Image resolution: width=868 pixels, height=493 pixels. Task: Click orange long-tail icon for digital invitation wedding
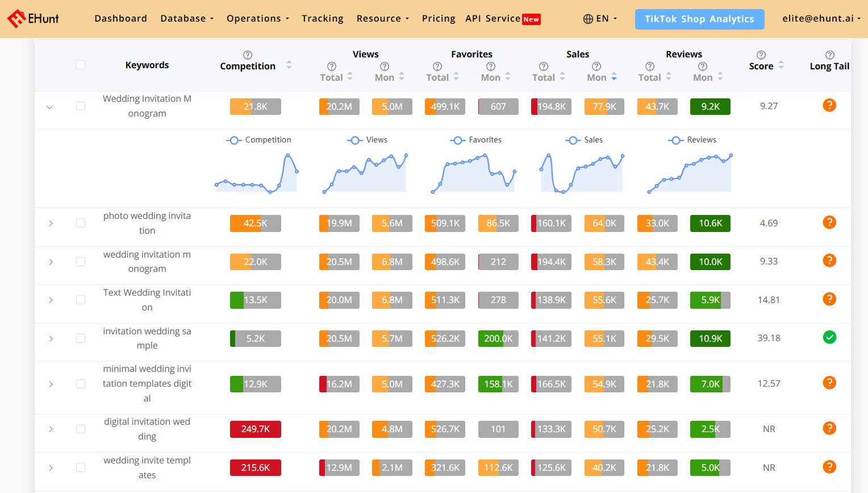(829, 428)
